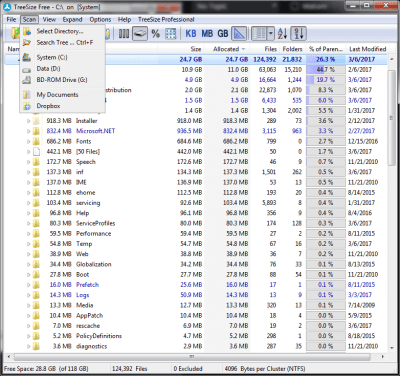Image resolution: width=400 pixels, height=376 pixels.
Task: Open the column view dropdown arrow
Action: point(271,34)
